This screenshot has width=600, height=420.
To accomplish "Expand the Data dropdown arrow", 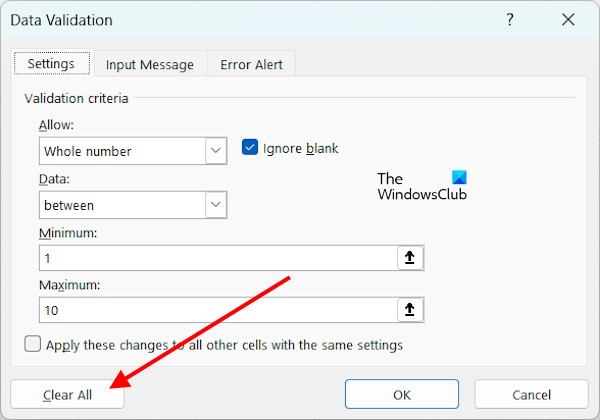I will pos(215,205).
